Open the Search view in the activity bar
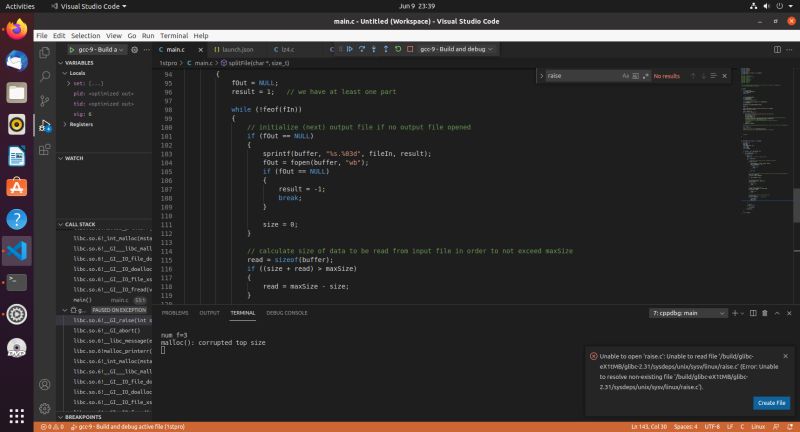Viewport: 800px width, 432px height. click(45, 77)
